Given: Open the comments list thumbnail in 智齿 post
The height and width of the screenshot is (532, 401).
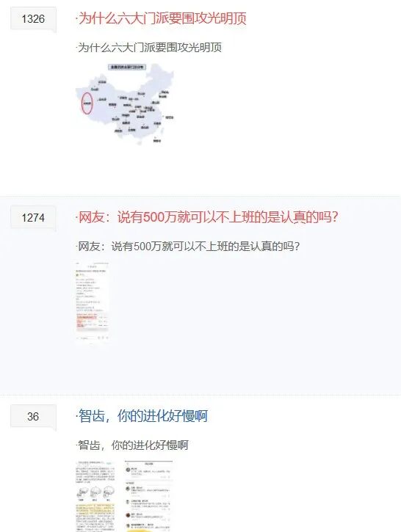Looking at the screenshot, I should tap(148, 496).
